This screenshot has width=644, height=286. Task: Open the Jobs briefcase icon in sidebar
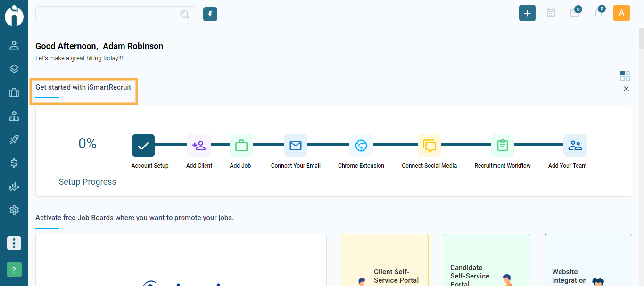[14, 92]
